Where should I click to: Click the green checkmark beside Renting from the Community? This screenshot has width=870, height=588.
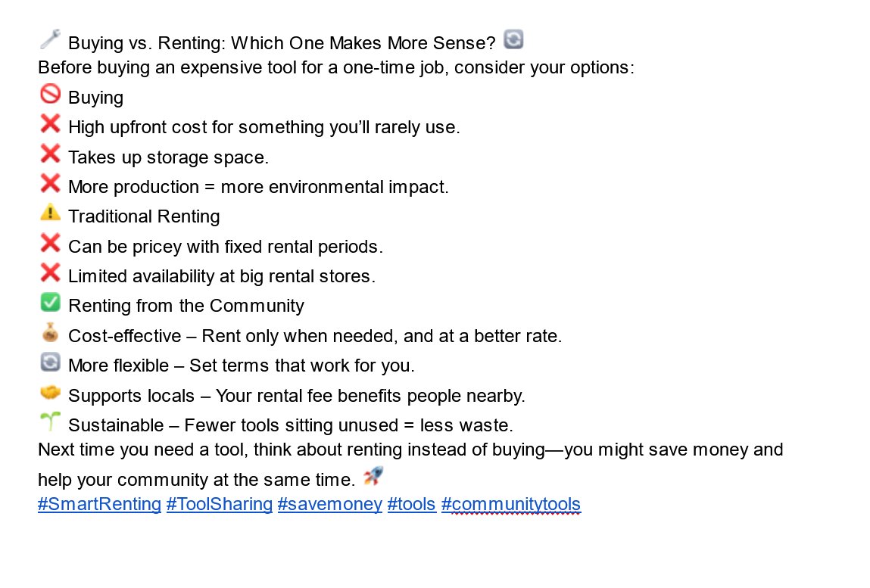[x=50, y=302]
